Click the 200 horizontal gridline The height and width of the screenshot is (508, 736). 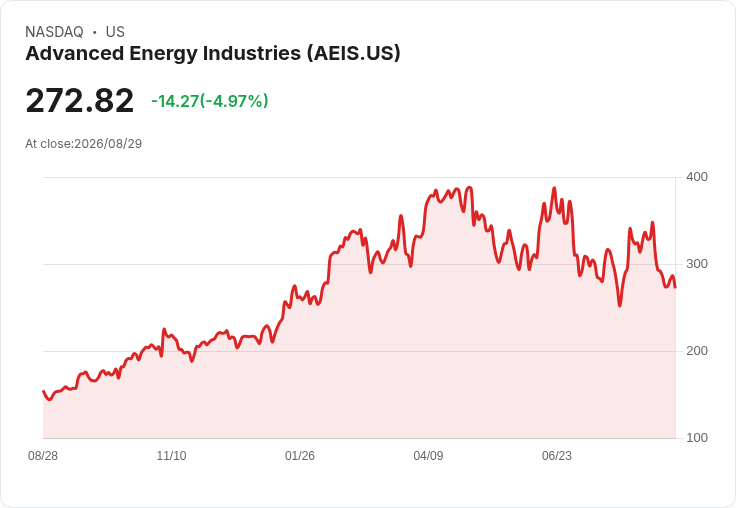point(360,351)
